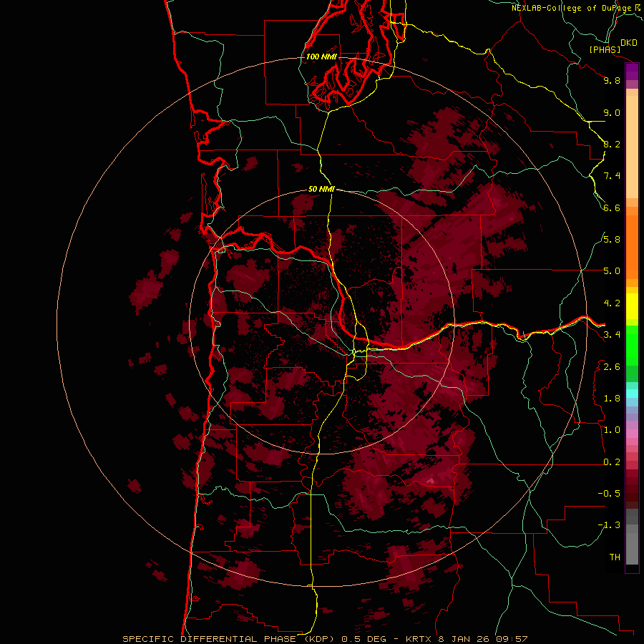The height and width of the screenshot is (644, 644).
Task: Click the 50 NMI range ring label
Action: click(321, 189)
